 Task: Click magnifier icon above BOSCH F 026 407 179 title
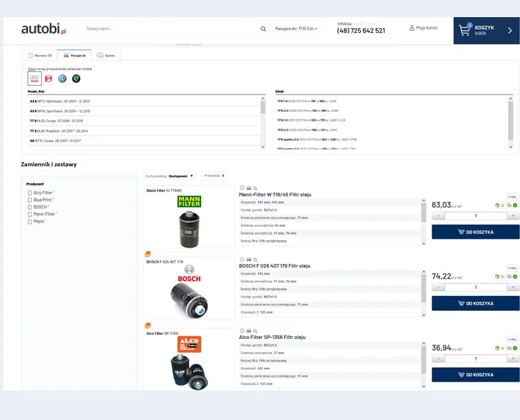click(x=255, y=260)
